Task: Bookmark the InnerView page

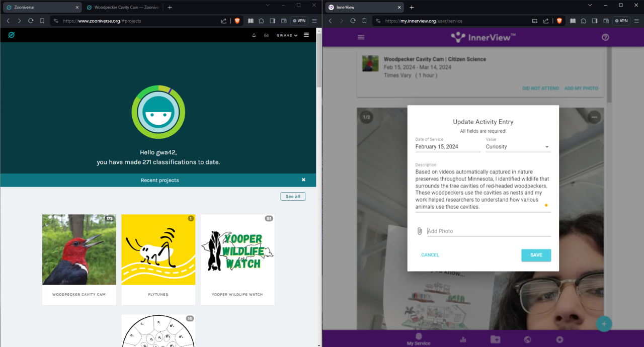Action: point(364,21)
